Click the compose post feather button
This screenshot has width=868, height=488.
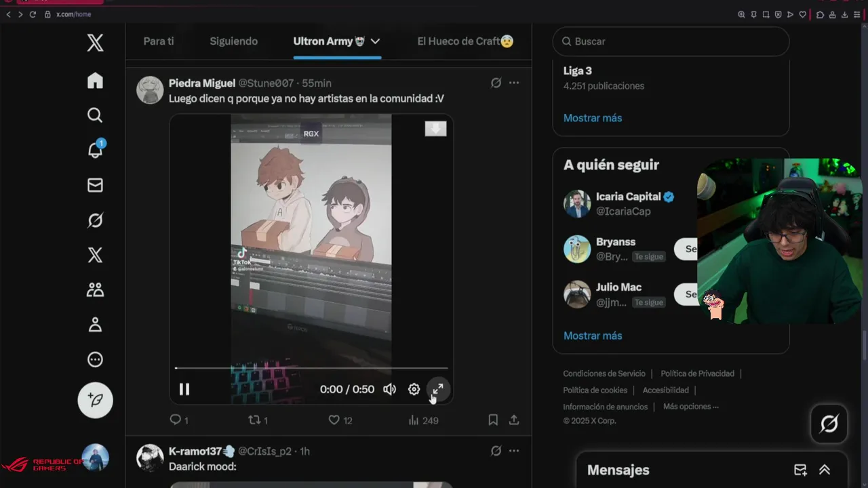(95, 401)
